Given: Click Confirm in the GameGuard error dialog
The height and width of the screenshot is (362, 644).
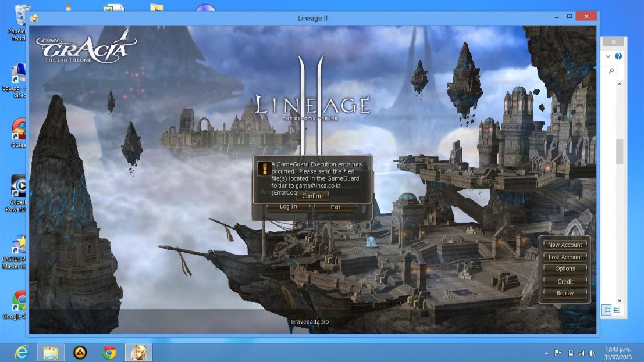Looking at the screenshot, I should point(312,196).
